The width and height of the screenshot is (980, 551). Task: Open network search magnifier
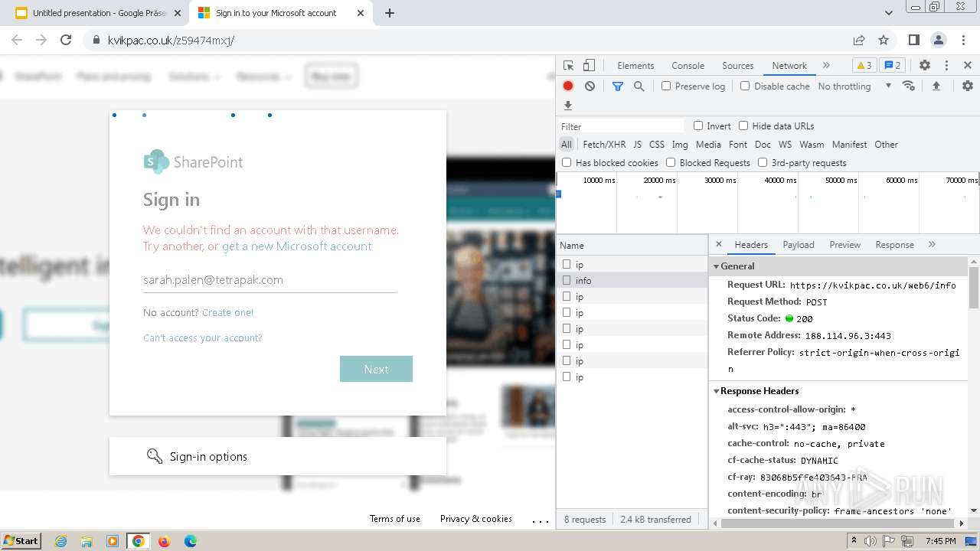[x=639, y=86]
